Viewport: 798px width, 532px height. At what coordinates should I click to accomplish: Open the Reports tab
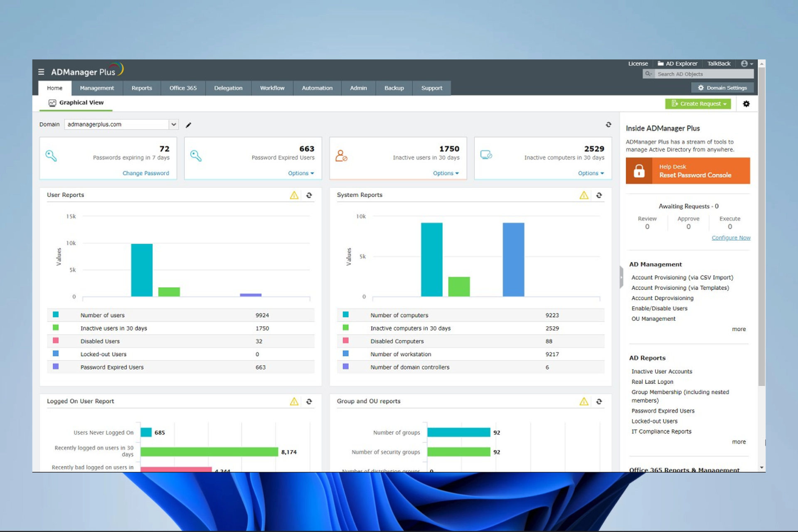click(x=142, y=88)
